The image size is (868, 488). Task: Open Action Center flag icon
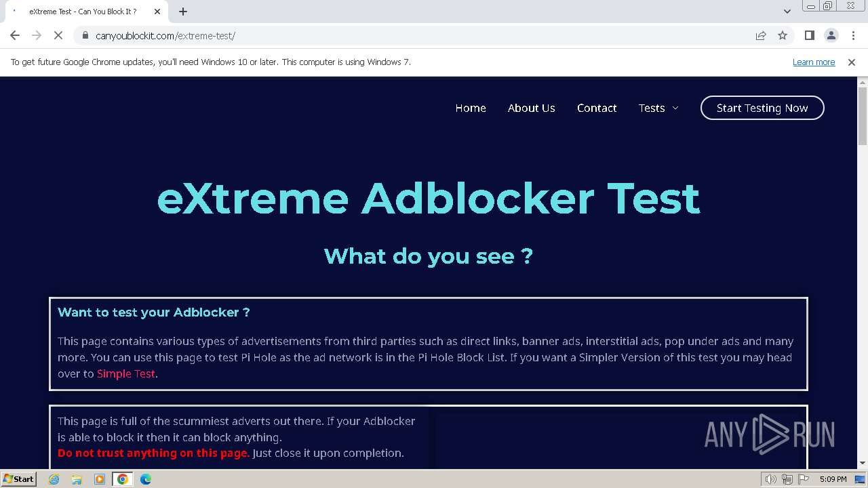click(x=804, y=479)
